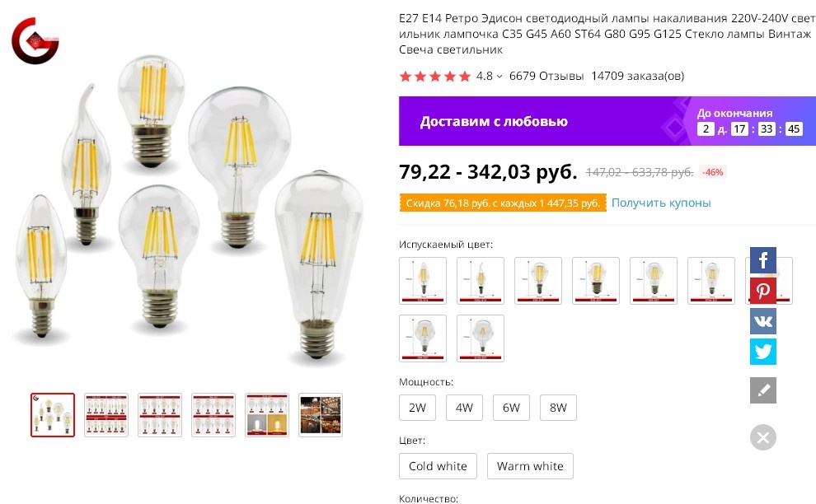Open the 6679 Отзывы reviews link
The image size is (816, 504).
tap(546, 77)
